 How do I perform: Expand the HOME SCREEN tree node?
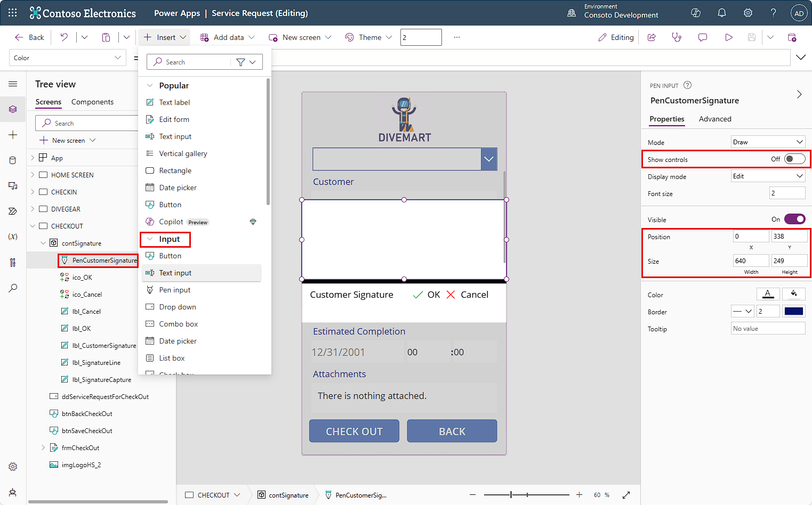(x=33, y=175)
